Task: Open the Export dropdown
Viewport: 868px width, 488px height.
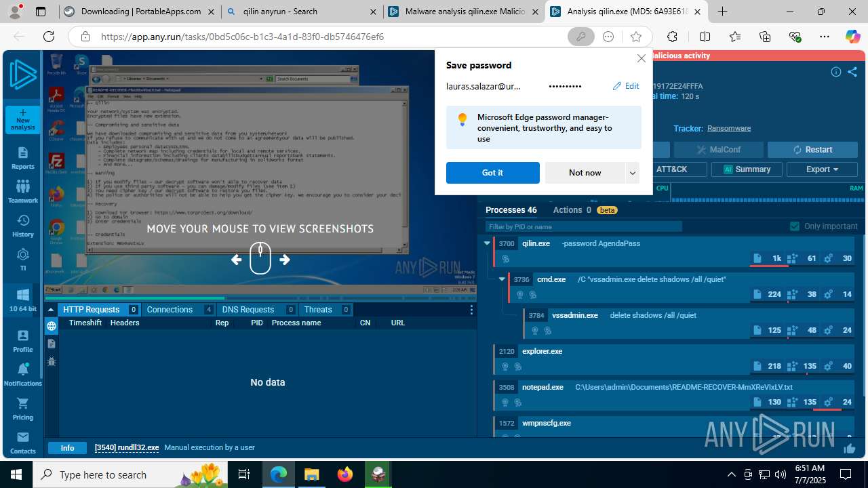Action: point(823,169)
